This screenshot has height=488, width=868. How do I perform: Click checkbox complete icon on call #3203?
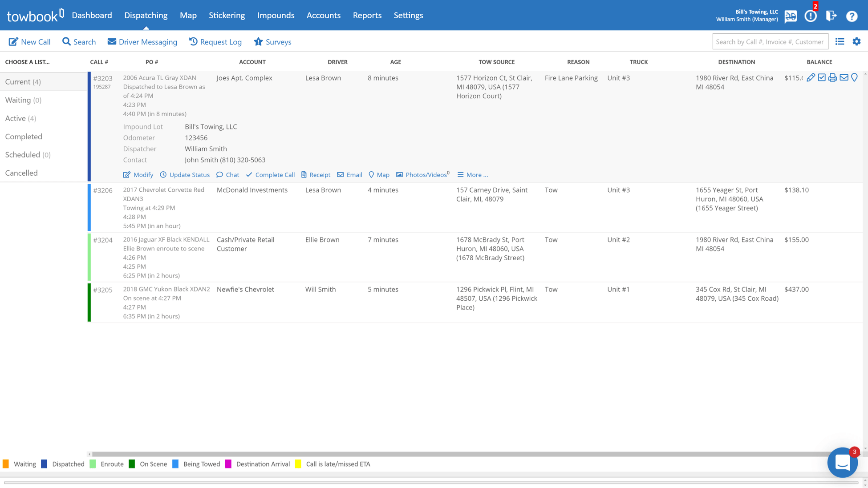(822, 78)
